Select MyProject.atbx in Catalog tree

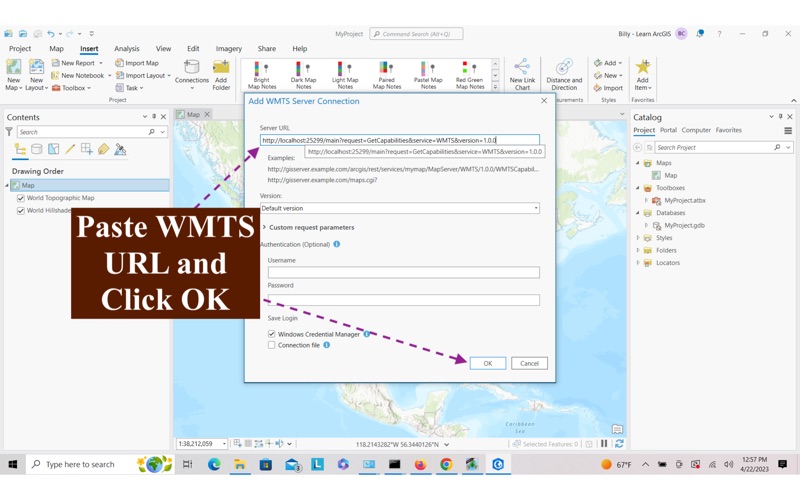tap(685, 201)
